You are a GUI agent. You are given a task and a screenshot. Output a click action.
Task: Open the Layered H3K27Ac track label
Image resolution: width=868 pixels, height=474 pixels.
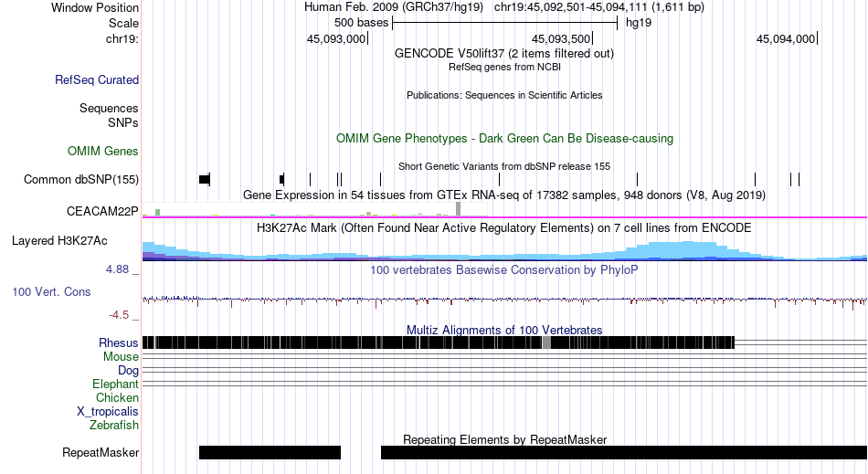(59, 240)
